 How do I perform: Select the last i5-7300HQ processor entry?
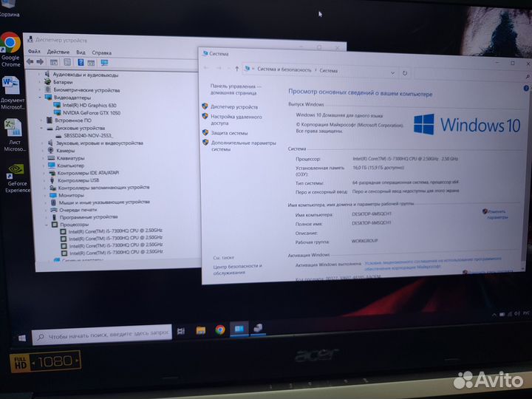[x=117, y=253]
